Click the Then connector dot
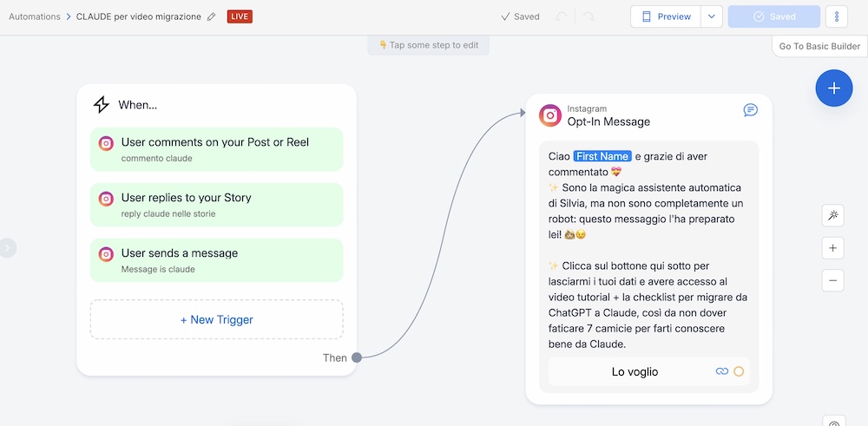The image size is (868, 426). 357,357
